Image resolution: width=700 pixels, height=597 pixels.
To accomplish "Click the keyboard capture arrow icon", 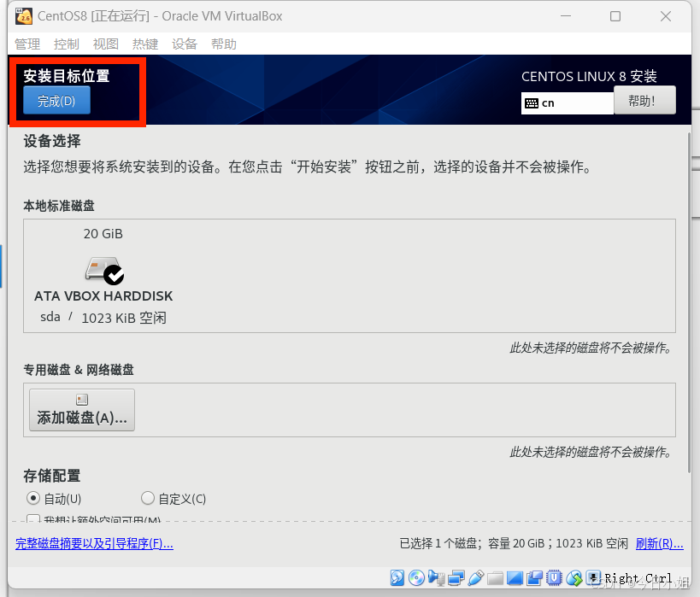I will pyautogui.click(x=593, y=577).
